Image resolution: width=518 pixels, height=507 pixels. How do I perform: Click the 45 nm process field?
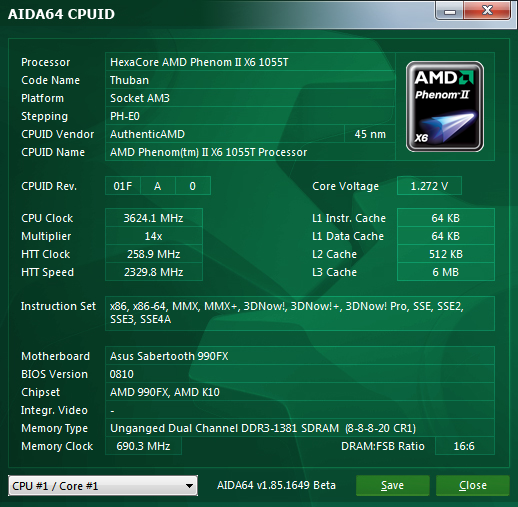click(370, 134)
